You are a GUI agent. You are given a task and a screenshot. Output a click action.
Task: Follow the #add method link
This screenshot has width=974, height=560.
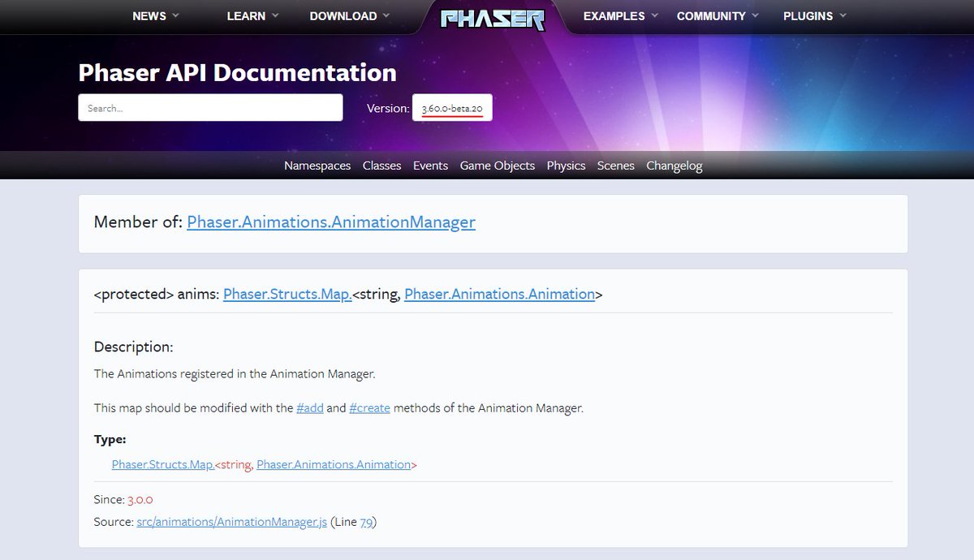(310, 408)
